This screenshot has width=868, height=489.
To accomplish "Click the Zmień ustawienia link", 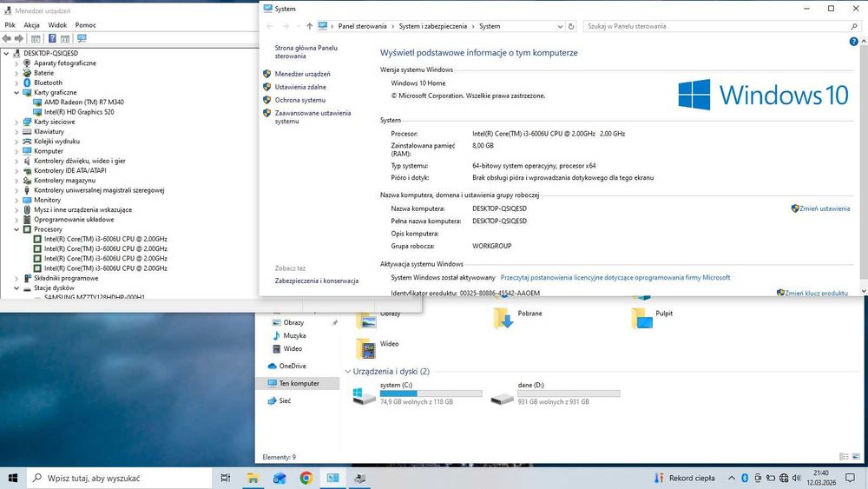I will [x=825, y=208].
